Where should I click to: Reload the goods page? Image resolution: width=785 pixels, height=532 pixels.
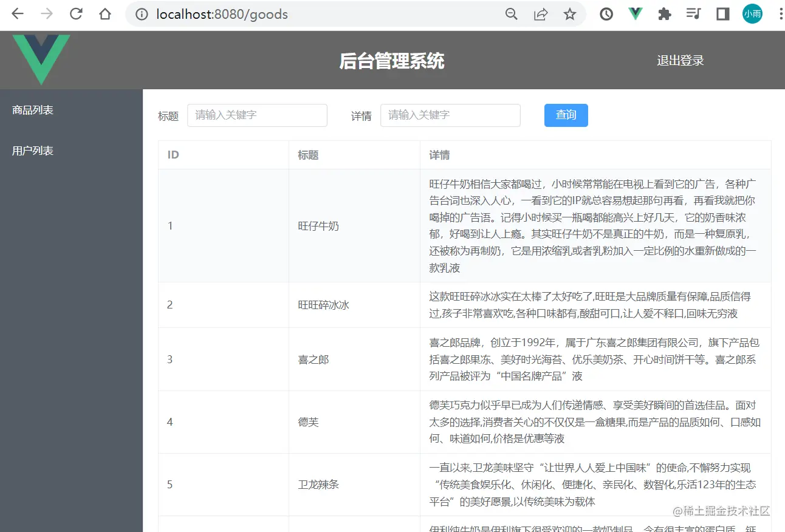[75, 13]
